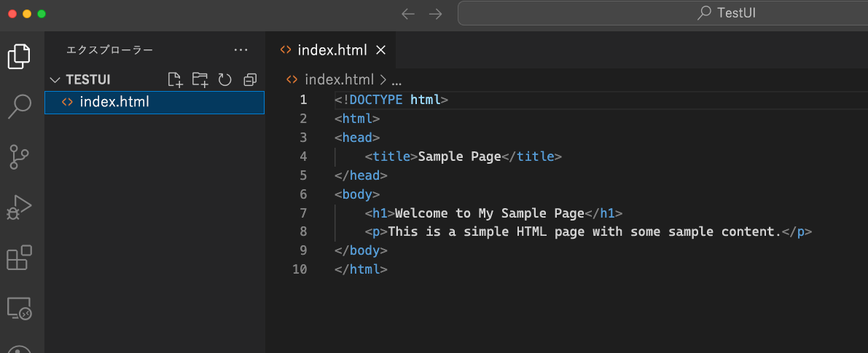The height and width of the screenshot is (353, 868).
Task: Click 'Sample Page' title text on line 4
Action: pyautogui.click(x=459, y=157)
